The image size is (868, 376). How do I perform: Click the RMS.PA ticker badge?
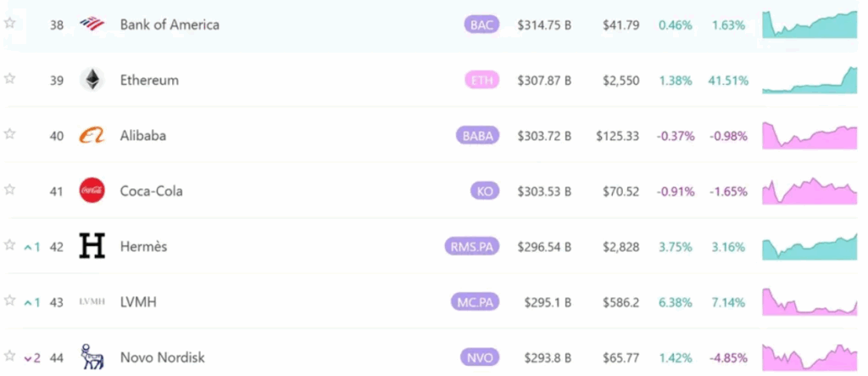pyautogui.click(x=471, y=247)
